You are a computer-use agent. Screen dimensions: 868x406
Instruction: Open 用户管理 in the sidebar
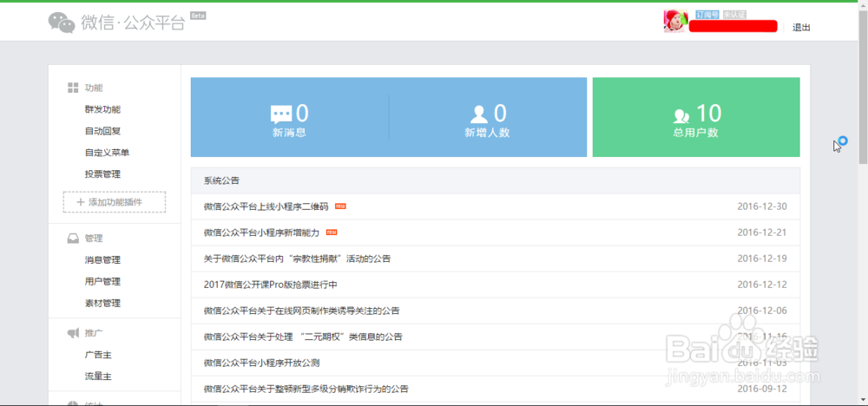102,282
